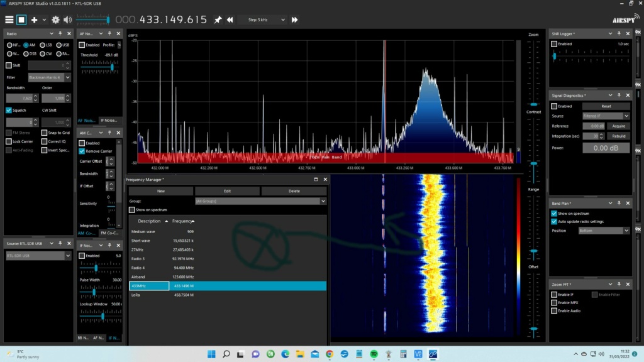
Task: Click the Rebuild button
Action: click(x=619, y=136)
